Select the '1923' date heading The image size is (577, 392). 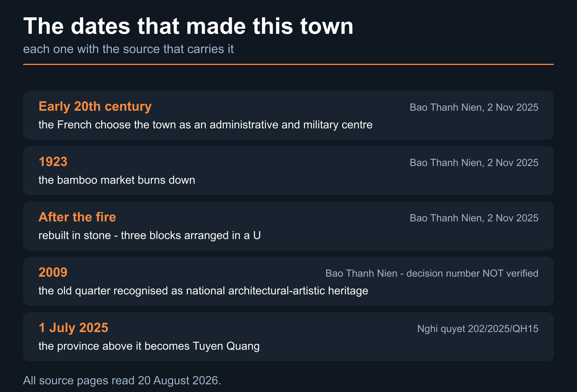point(53,162)
